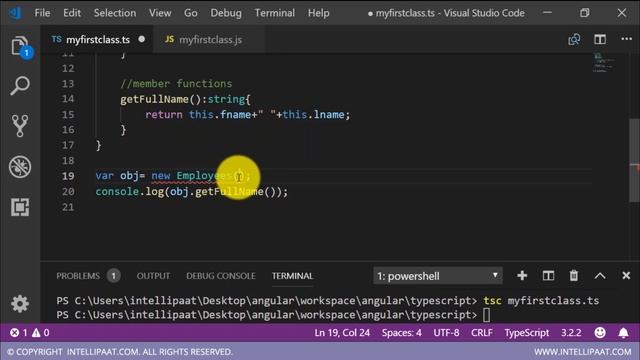Open more editor actions ellipsis

click(x=626, y=39)
